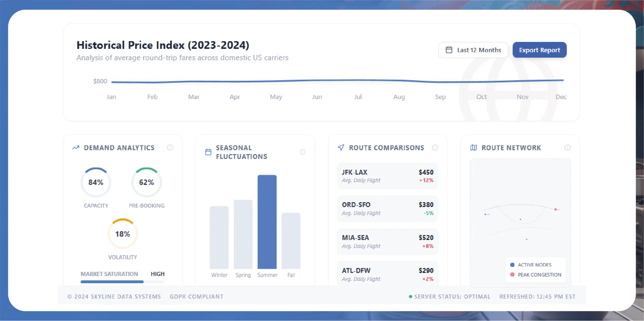The image size is (644, 321).
Task: Select the Demand Analytics trend icon
Action: coord(76,148)
